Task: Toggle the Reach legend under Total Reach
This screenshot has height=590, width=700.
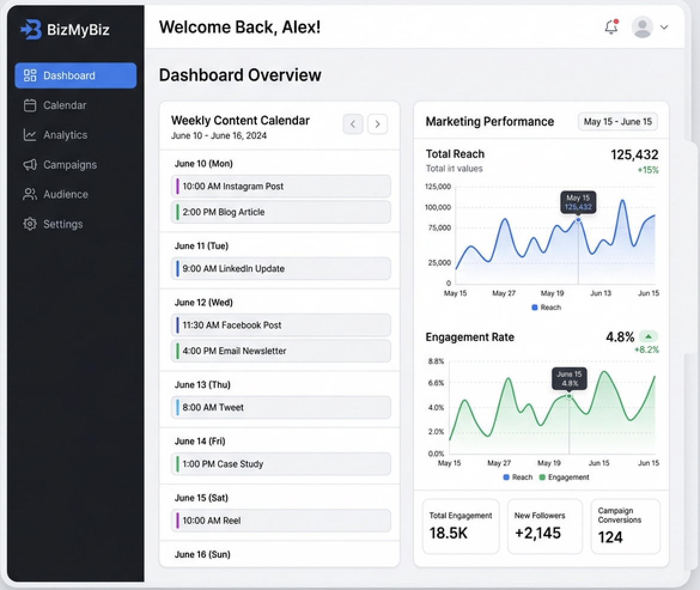Action: coord(546,308)
